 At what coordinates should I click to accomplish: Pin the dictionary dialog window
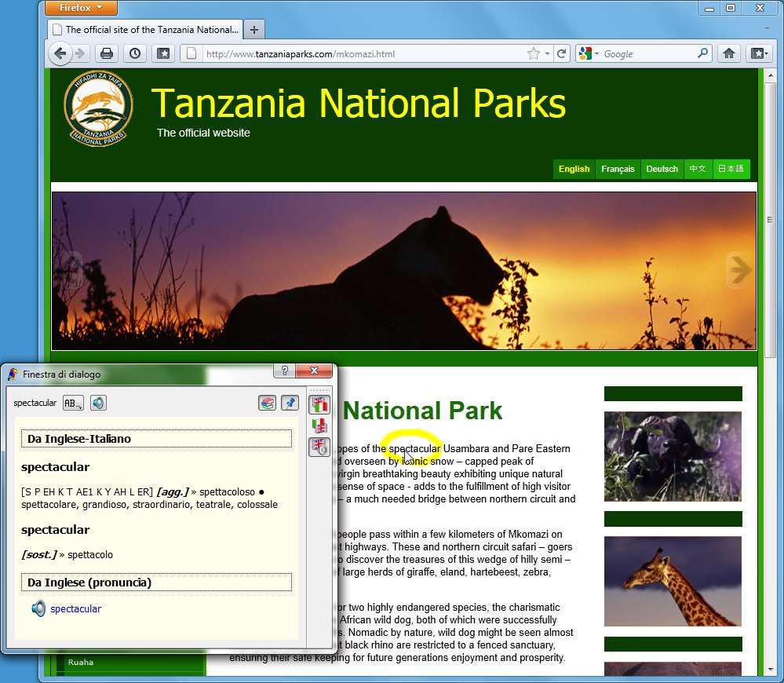pyautogui.click(x=290, y=403)
